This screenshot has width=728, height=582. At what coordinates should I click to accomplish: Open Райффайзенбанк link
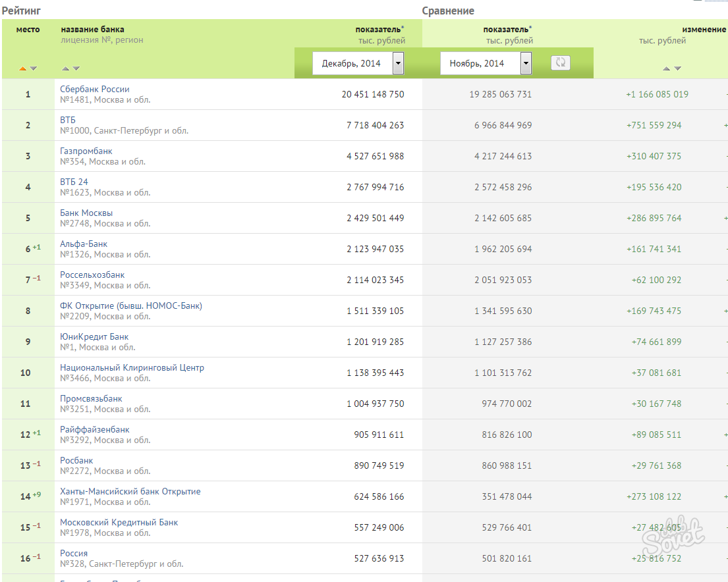[x=95, y=430]
